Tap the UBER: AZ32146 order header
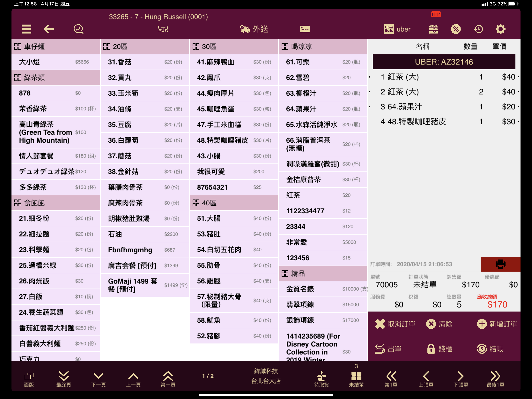 pos(444,62)
